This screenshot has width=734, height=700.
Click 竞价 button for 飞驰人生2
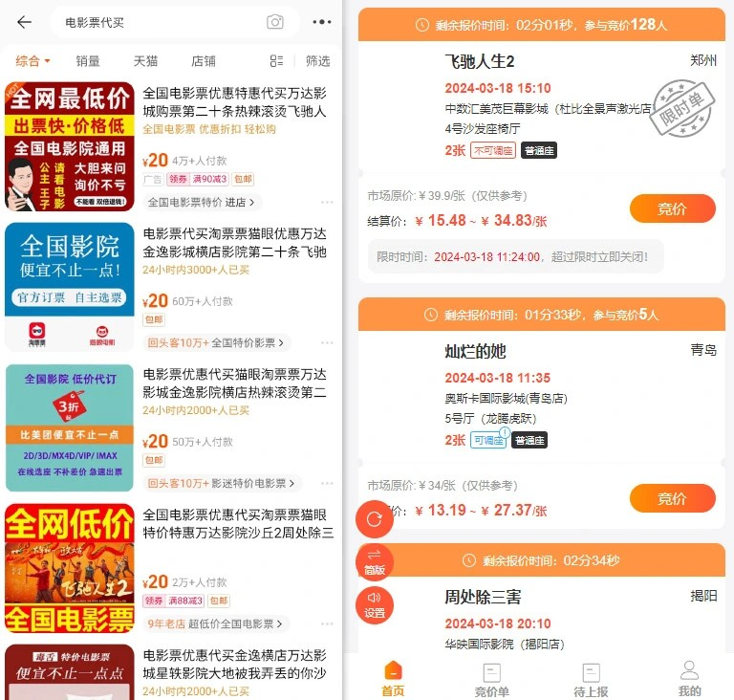[x=672, y=208]
